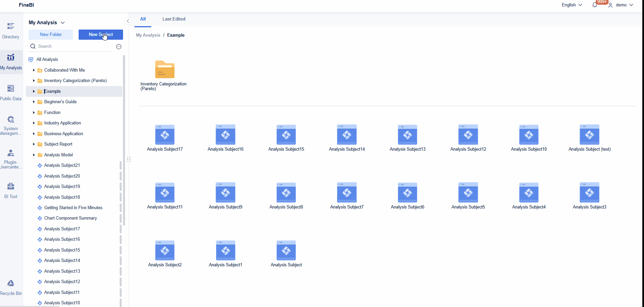Select Analysis Subject19 in the tree
Screen dimensions: 644x307
click(x=62, y=187)
